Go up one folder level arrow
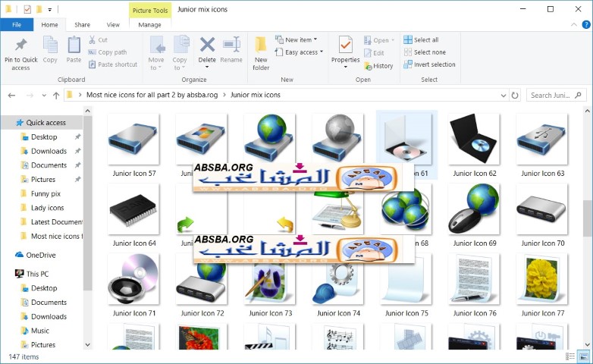The image size is (593, 364). (x=56, y=96)
